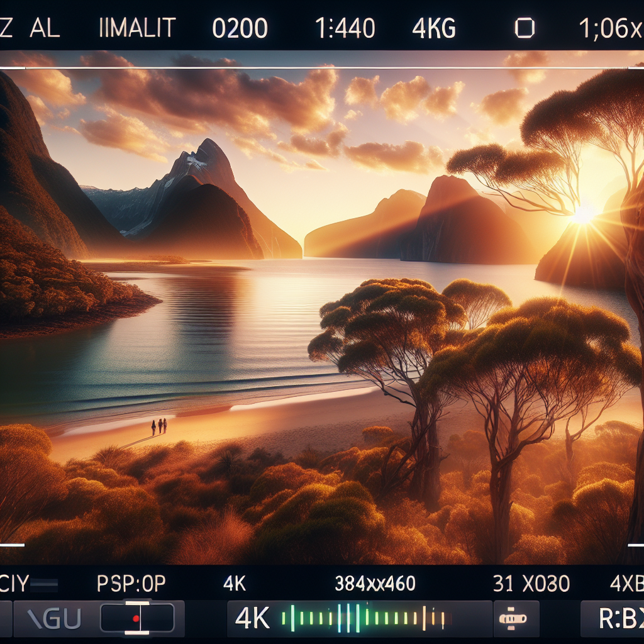Click the rounded square icon in top bar
Image resolution: width=644 pixels, height=644 pixels.
(x=524, y=28)
